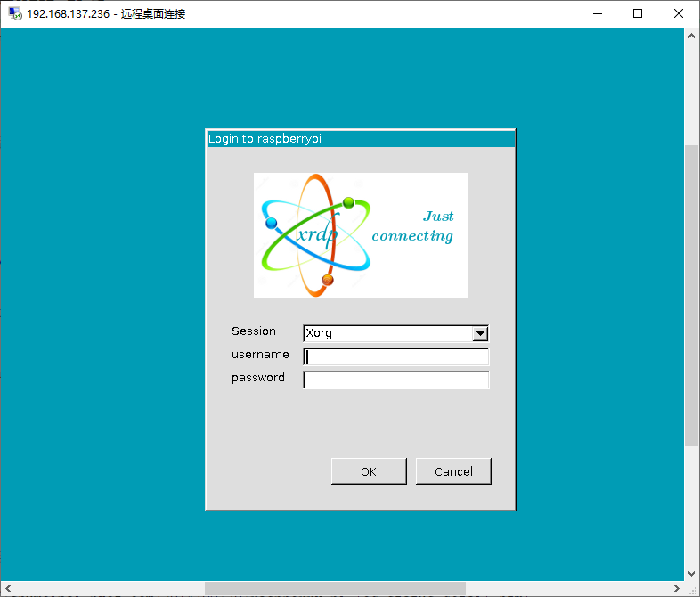Click the Session label text

(254, 331)
